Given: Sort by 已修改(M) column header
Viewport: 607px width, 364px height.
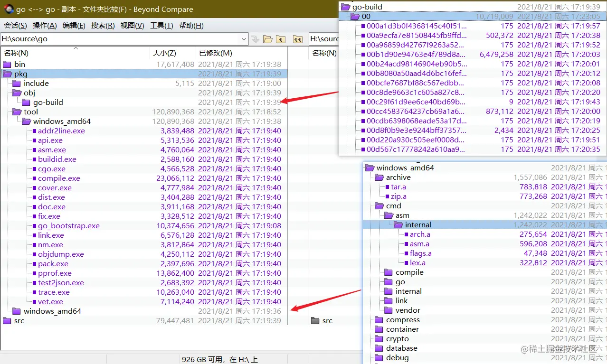Looking at the screenshot, I should point(242,53).
